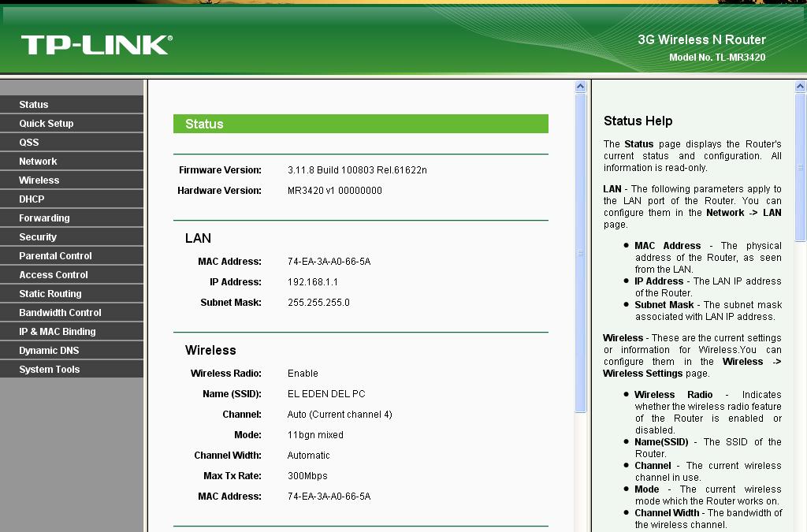Open the Security menu
807x532 pixels.
(72, 236)
